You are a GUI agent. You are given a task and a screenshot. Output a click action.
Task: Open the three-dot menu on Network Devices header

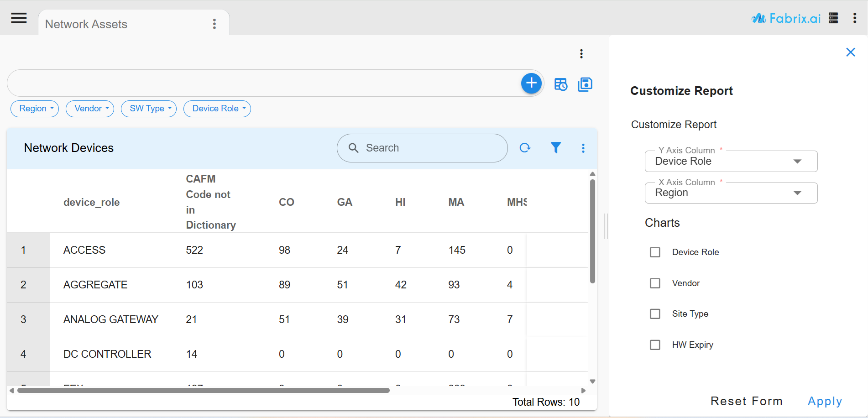point(583,148)
